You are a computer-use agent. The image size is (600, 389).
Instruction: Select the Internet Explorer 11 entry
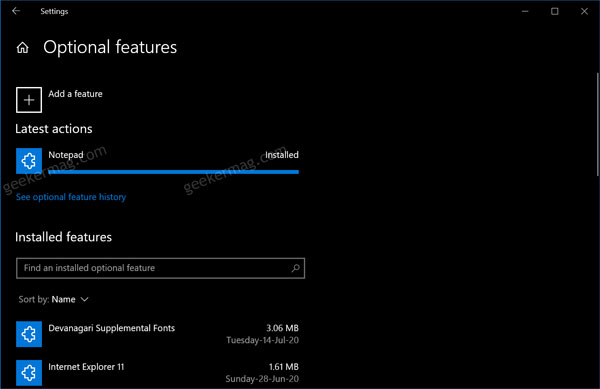(x=157, y=373)
